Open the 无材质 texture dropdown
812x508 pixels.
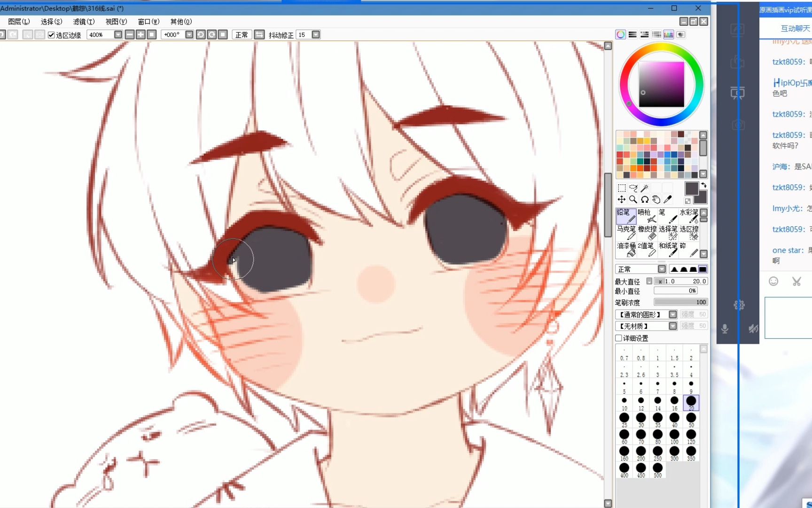673,326
